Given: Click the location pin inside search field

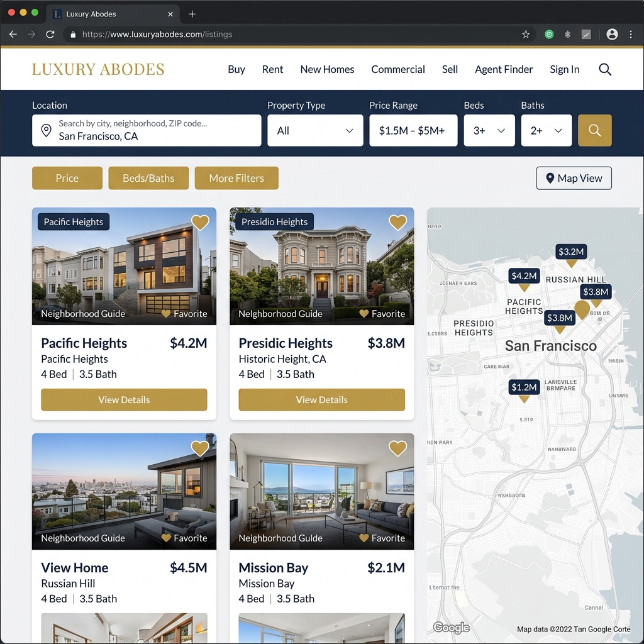Looking at the screenshot, I should point(47,130).
